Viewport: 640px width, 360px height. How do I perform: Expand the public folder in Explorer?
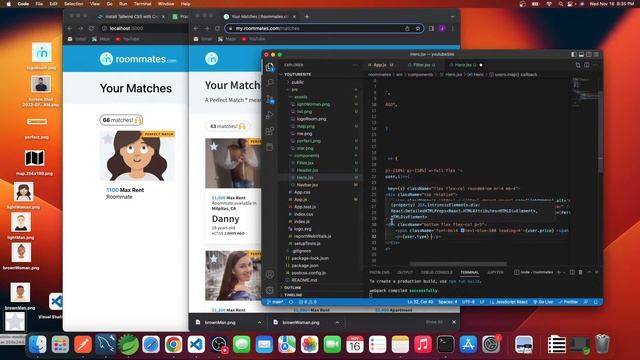(x=297, y=82)
